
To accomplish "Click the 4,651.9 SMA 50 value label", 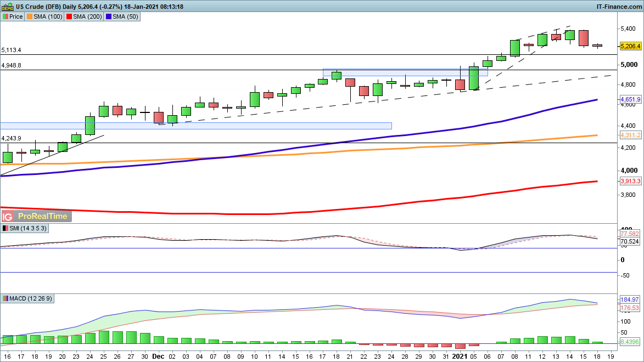I will coord(630,99).
